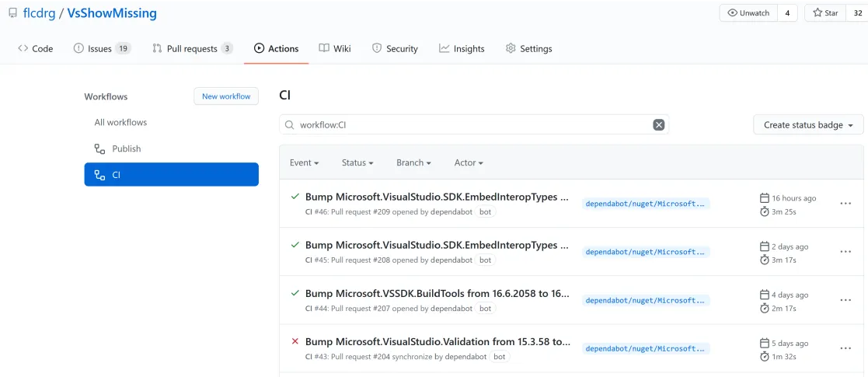Open the Bump Microsoft.VisualStudio.Validation run
868x377 pixels.
(x=437, y=341)
